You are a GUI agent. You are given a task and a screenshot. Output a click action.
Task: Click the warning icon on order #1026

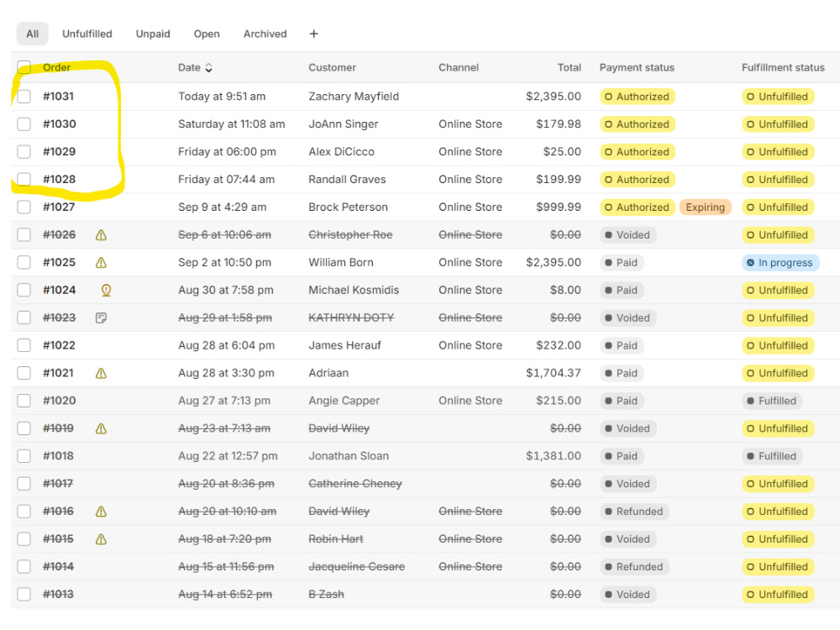(101, 234)
